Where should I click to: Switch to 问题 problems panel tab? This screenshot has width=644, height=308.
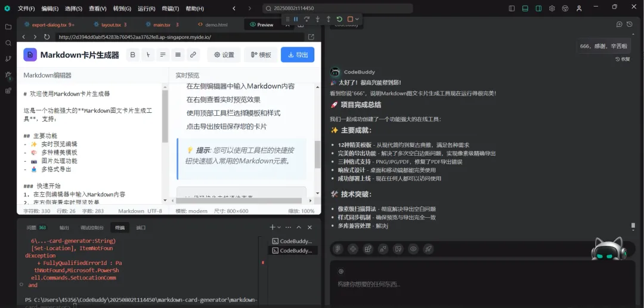pos(36,227)
